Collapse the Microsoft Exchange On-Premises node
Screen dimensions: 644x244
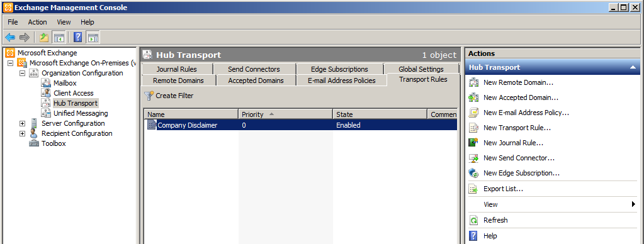point(10,63)
